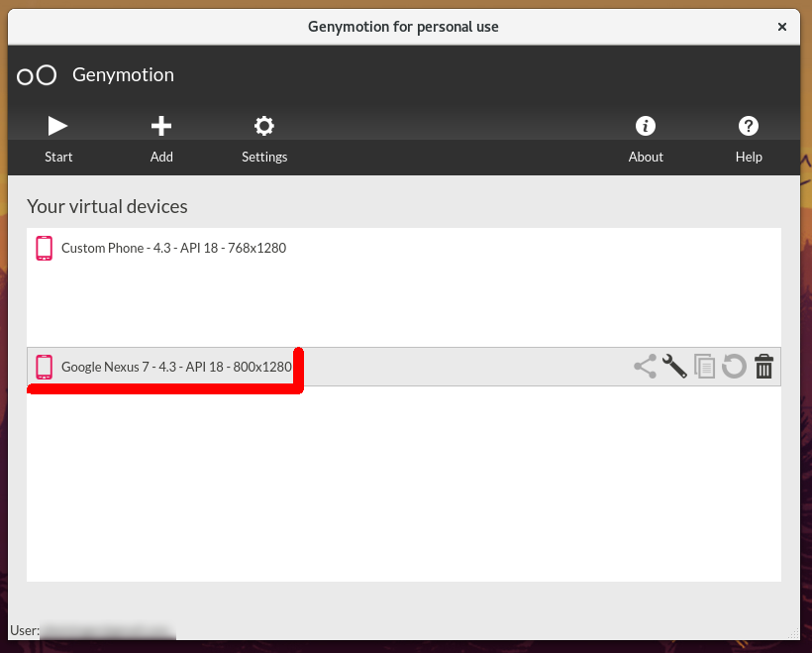Click the Add label in toolbar
This screenshot has width=812, height=653.
(161, 157)
